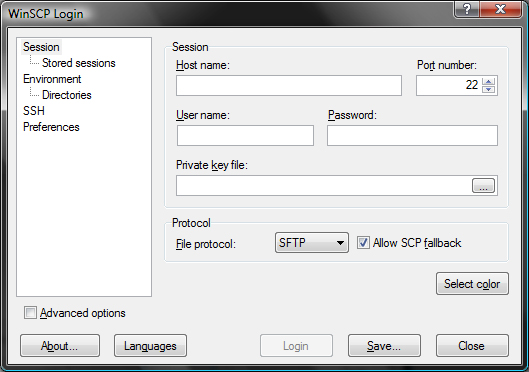Viewport: 529px width, 372px height.
Task: Click into the User name field
Action: tap(245, 136)
